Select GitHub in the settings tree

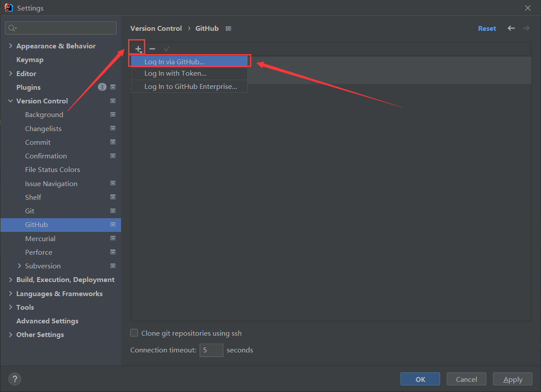tap(61, 224)
